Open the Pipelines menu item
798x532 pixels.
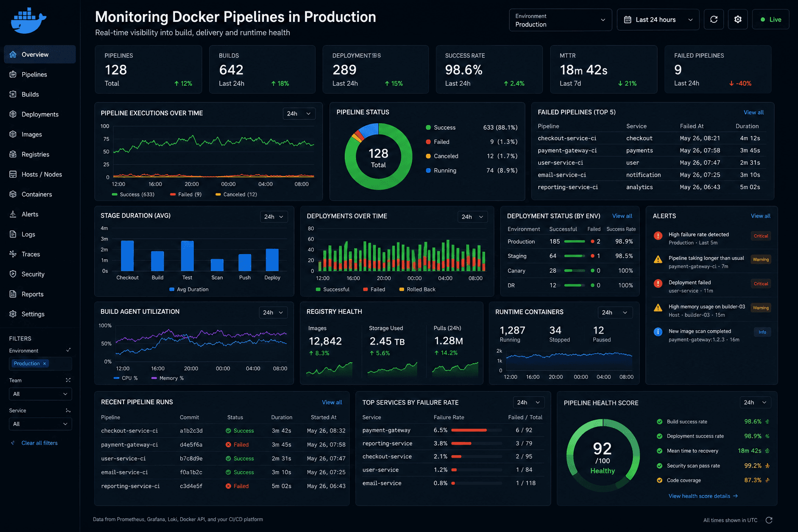[x=39, y=74]
